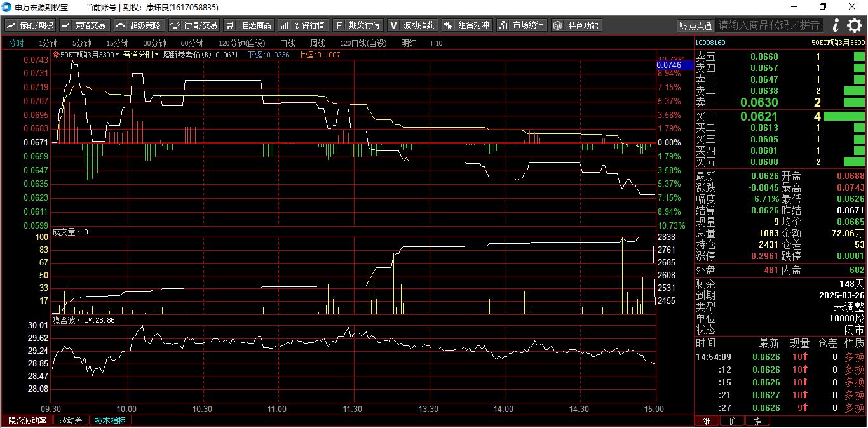
Task: Switch to 日线 daily chart
Action: pos(287,43)
